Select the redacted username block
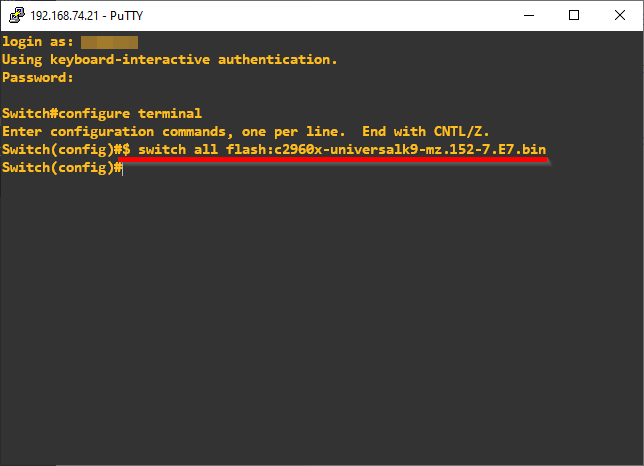 tap(108, 42)
